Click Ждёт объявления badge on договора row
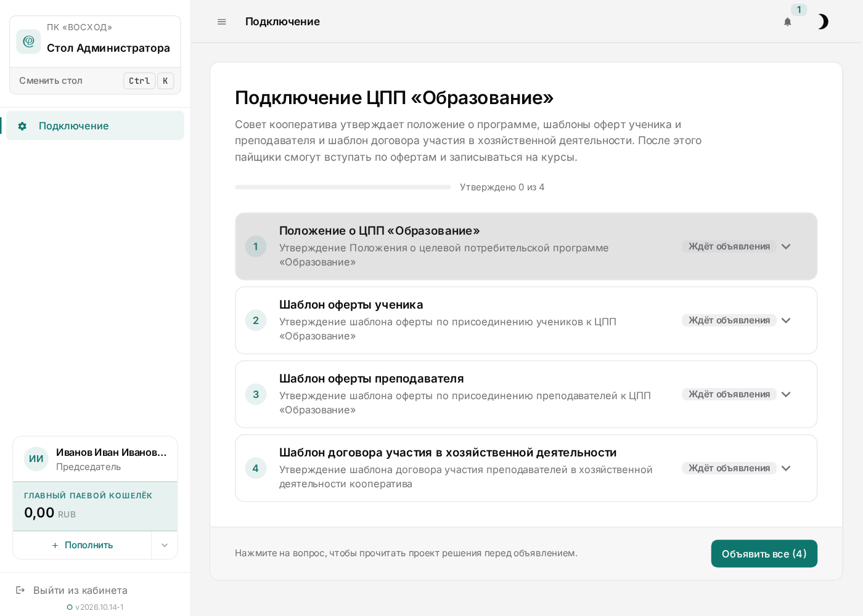The height and width of the screenshot is (616, 863). pos(729,468)
